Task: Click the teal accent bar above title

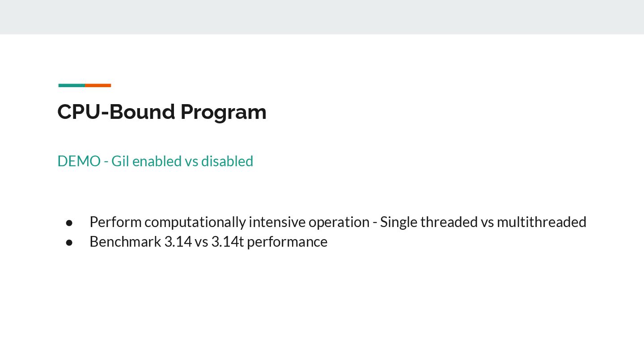Action: (x=72, y=85)
